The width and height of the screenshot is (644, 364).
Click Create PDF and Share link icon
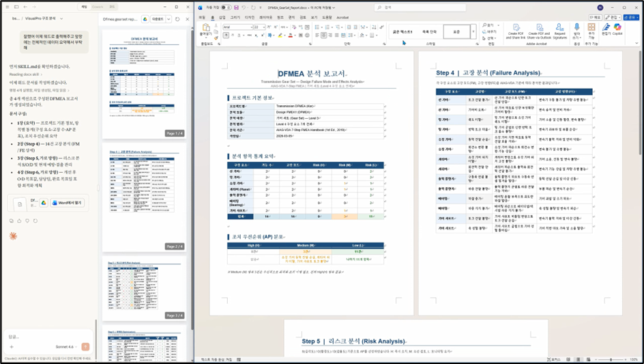click(x=516, y=31)
